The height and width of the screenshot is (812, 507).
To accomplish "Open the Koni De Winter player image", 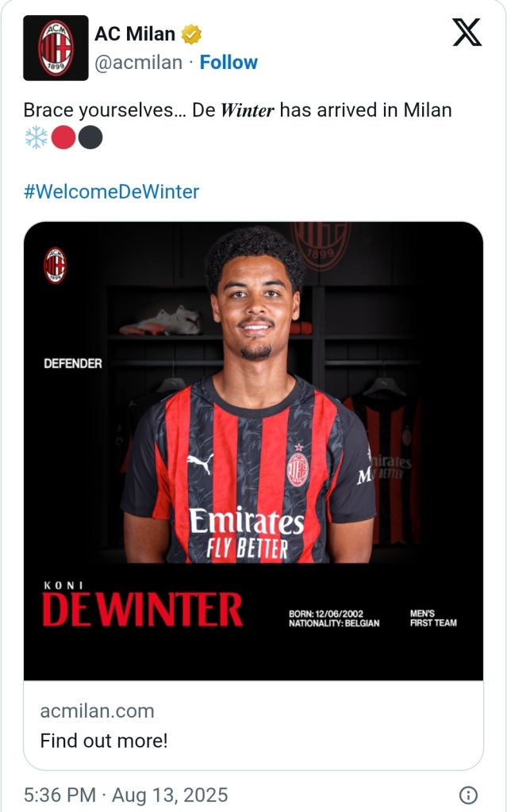I will pos(254,451).
